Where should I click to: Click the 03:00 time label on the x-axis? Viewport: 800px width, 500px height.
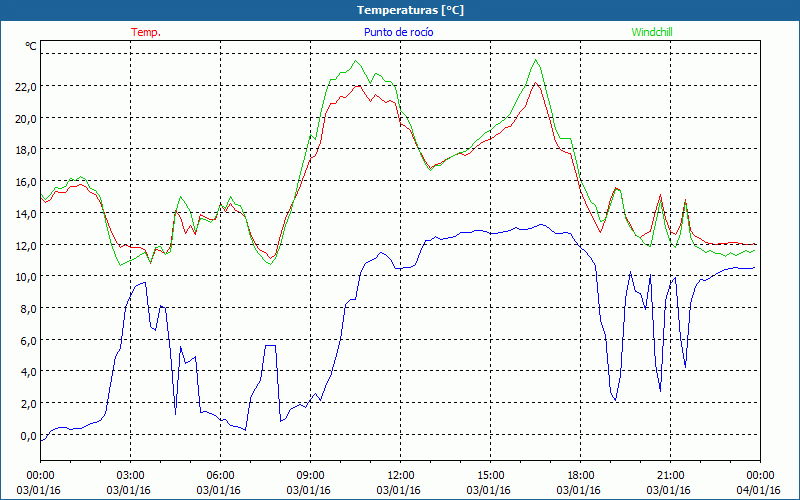pyautogui.click(x=131, y=476)
